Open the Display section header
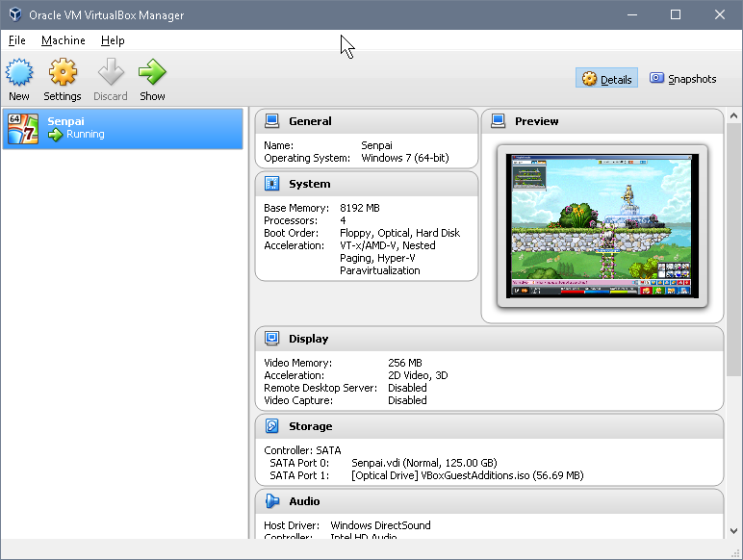 point(489,339)
